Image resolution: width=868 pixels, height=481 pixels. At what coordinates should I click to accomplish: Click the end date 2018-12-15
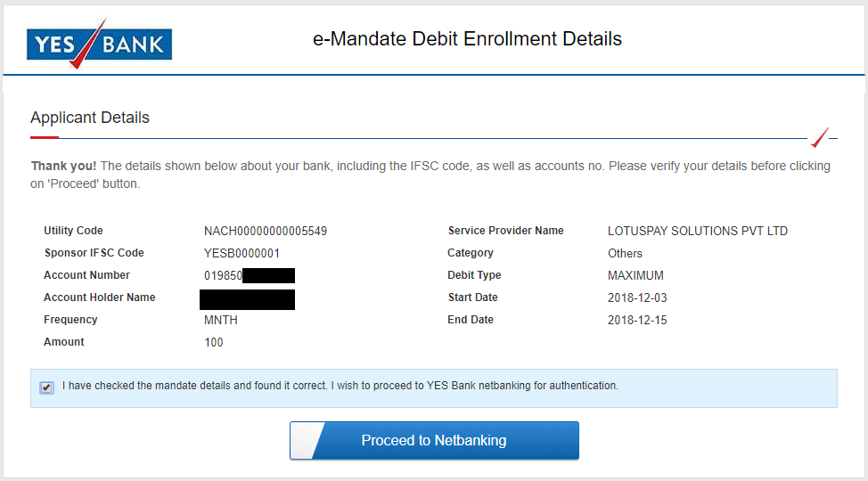point(637,320)
